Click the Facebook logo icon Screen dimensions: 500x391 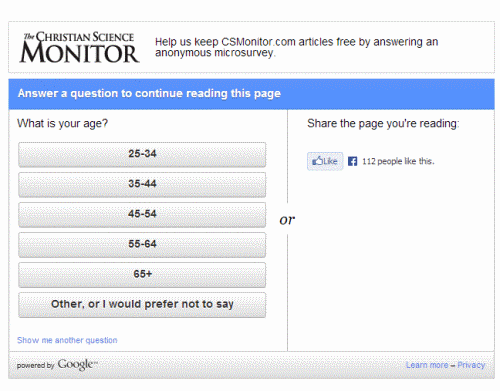[352, 161]
